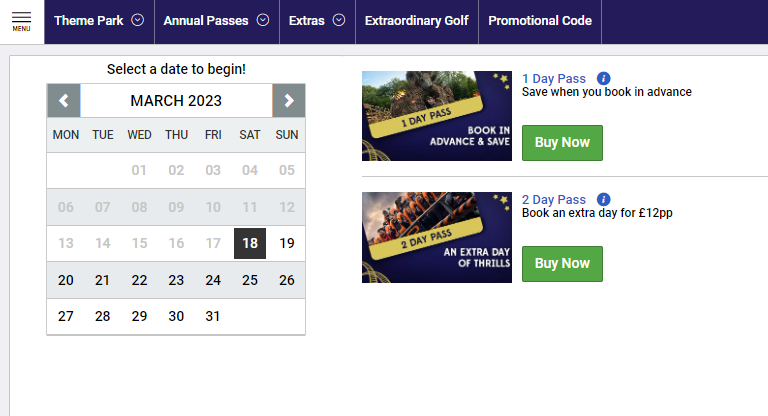Viewport: 768px width, 416px height.
Task: Open the 2 Day Pass link
Action: [x=554, y=199]
